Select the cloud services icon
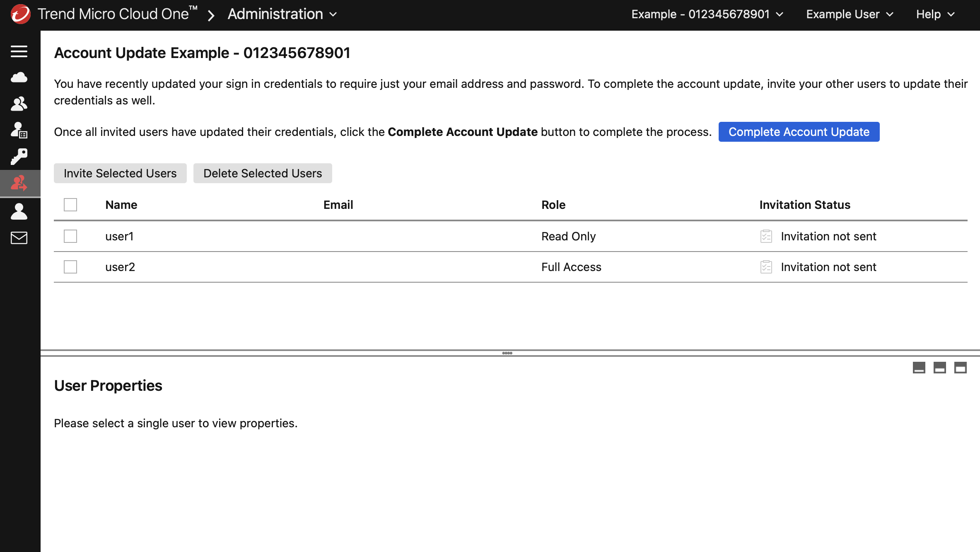Screen dimensions: 980x552 point(19,76)
